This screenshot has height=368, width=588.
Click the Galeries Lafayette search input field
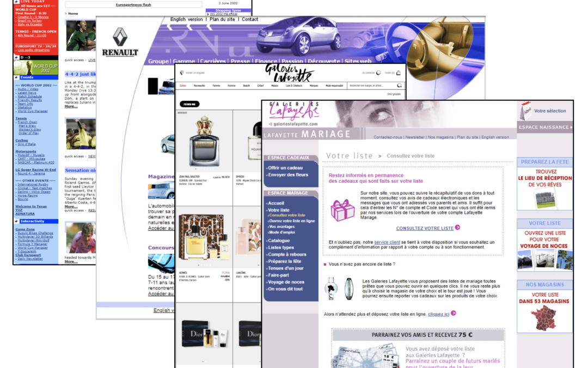click(x=371, y=86)
